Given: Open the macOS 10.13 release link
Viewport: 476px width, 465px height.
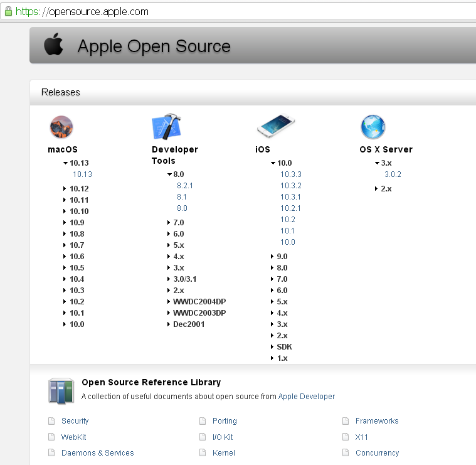Looking at the screenshot, I should tap(82, 174).
